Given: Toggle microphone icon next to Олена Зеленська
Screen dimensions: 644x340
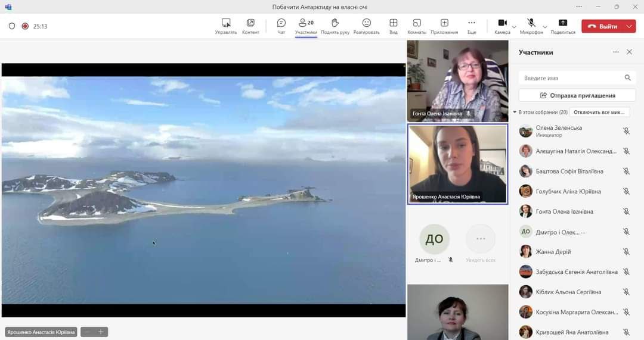Looking at the screenshot, I should point(626,131).
